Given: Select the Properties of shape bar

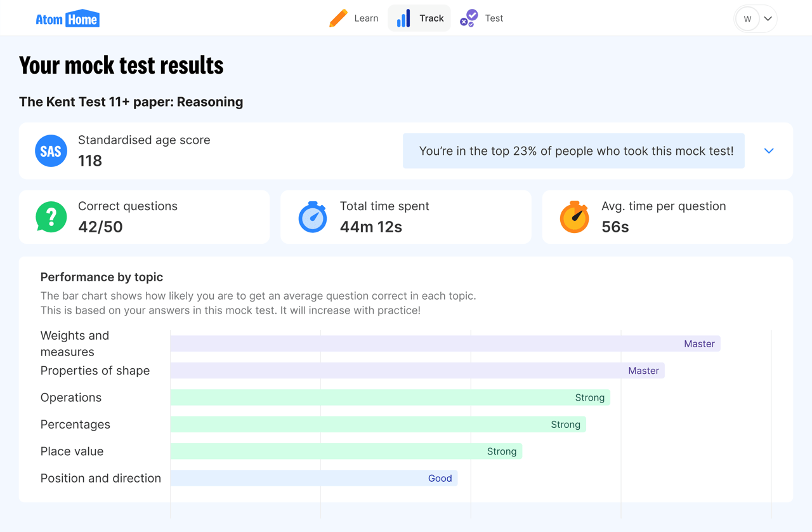Looking at the screenshot, I should (x=417, y=371).
